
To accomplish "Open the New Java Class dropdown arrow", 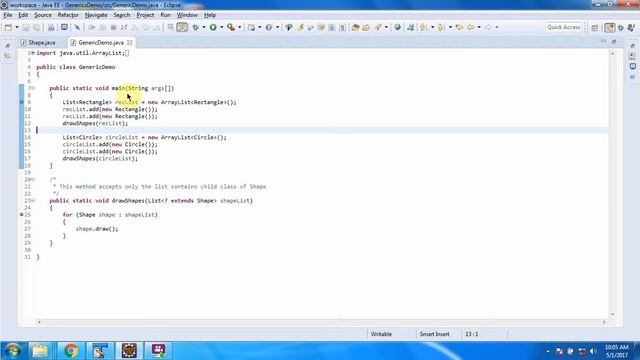I will coord(278,27).
